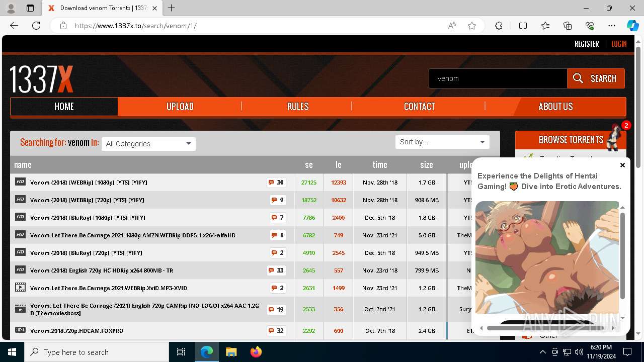644x362 pixels.
Task: Expand the All Categories dropdown
Action: [148, 144]
